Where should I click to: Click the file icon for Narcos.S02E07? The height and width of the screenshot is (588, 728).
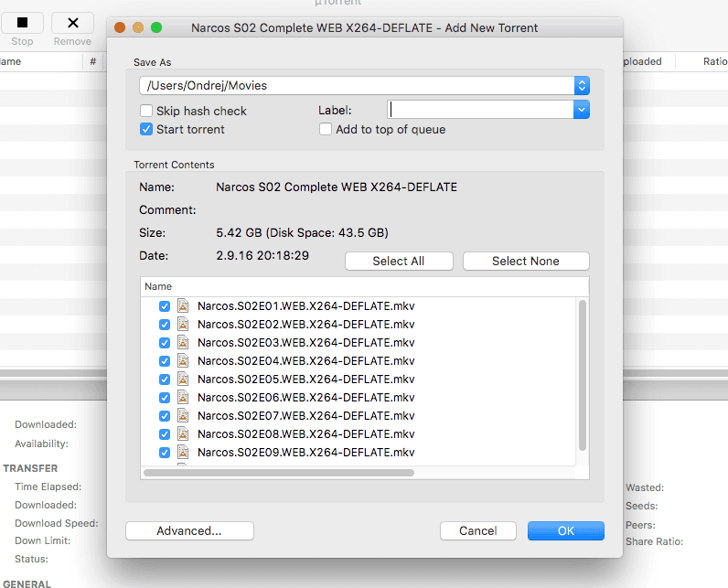point(183,415)
